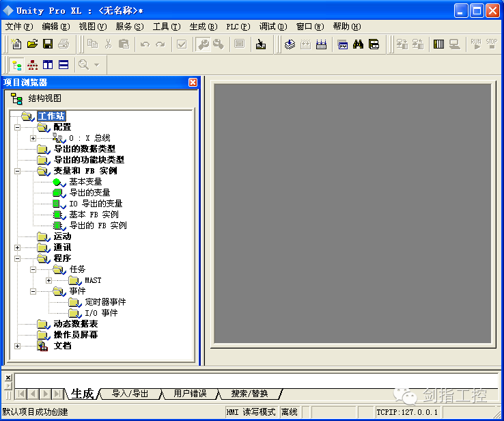Open the 文件(F) menu
The width and height of the screenshot is (504, 421).
(19, 27)
